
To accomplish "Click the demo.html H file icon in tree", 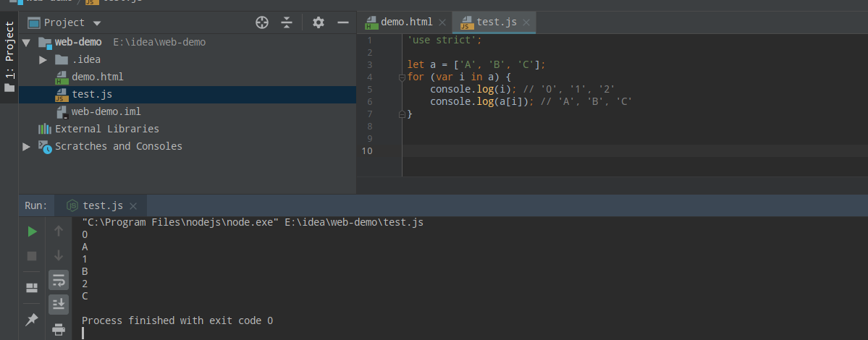I will [62, 77].
